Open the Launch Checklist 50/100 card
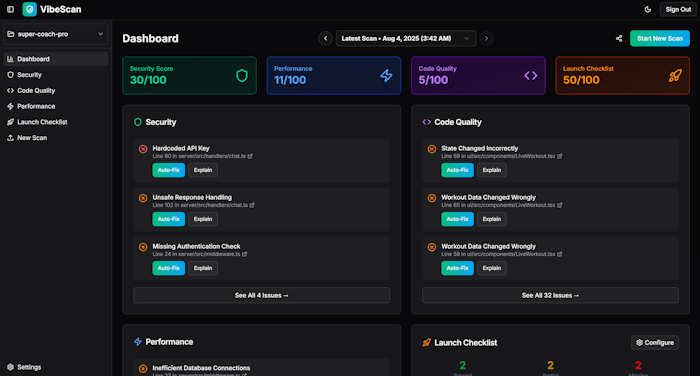The height and width of the screenshot is (376, 700). [622, 75]
